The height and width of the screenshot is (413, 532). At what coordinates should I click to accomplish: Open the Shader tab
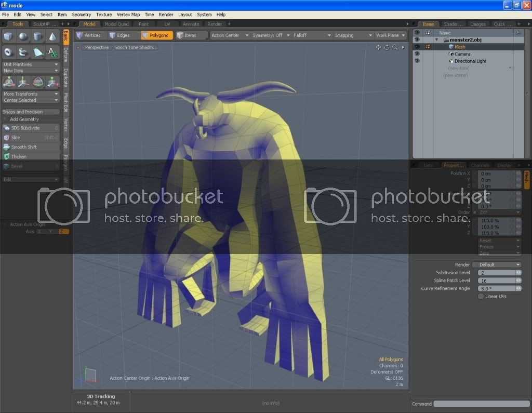453,24
